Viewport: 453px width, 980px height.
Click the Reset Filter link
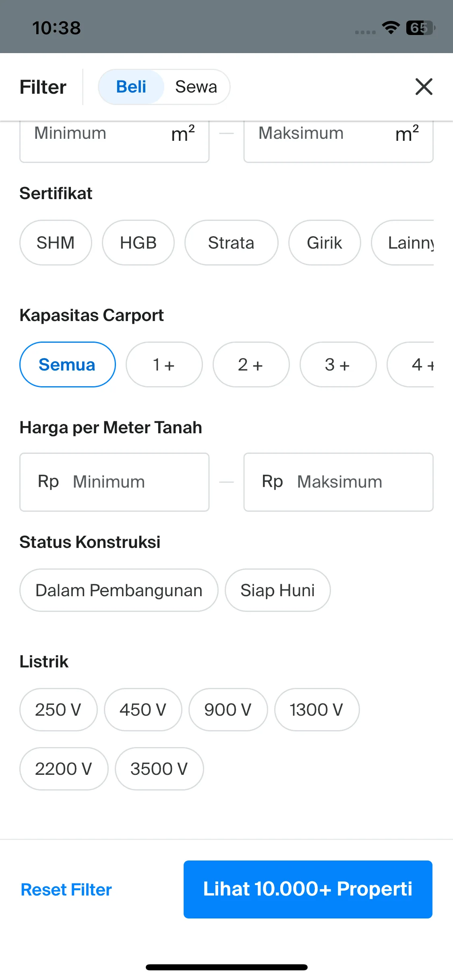[66, 889]
